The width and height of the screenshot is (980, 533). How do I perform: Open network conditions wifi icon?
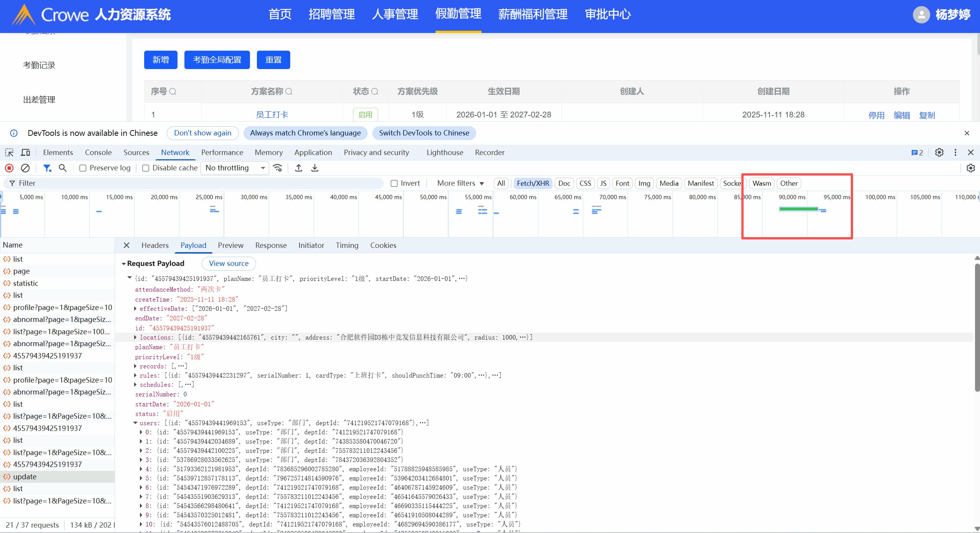[x=278, y=168]
